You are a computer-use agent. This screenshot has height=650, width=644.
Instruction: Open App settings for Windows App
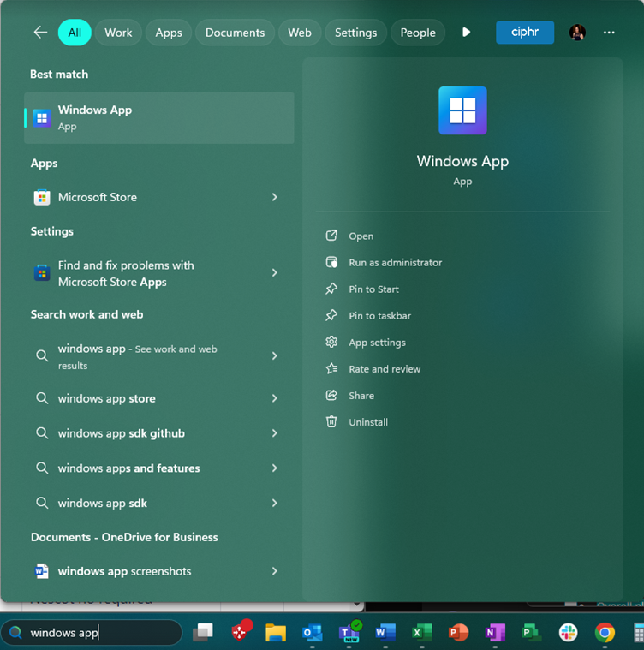[x=366, y=343]
